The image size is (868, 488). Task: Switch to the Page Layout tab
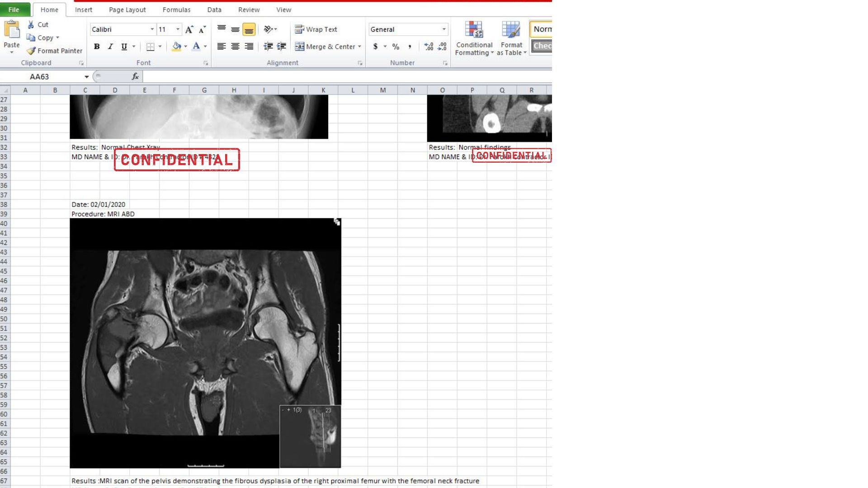[x=127, y=9]
